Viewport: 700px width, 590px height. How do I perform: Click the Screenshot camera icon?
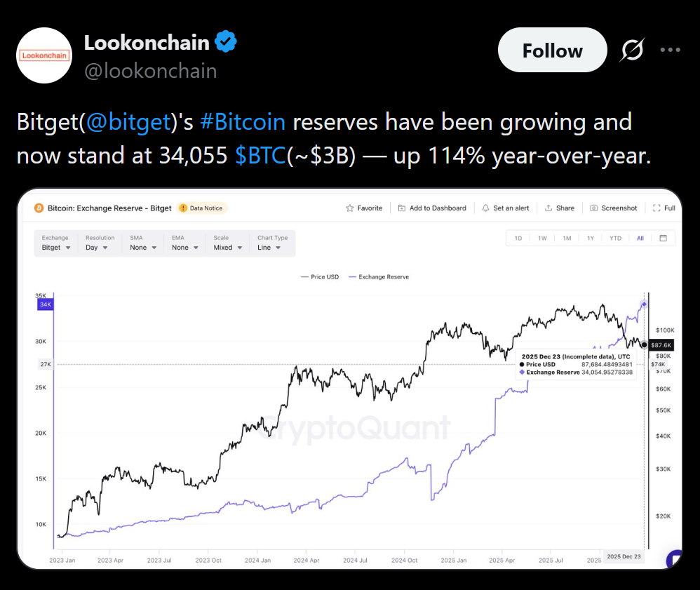pos(594,208)
